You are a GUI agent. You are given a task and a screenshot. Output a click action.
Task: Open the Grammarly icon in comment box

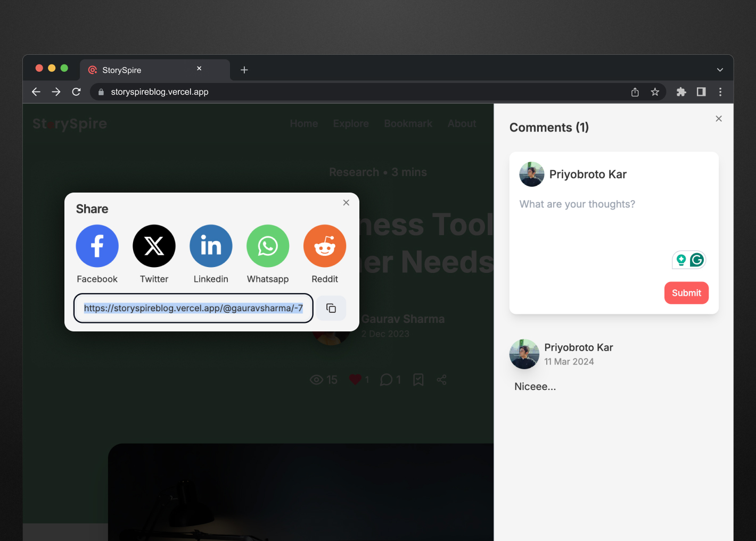pyautogui.click(x=697, y=260)
